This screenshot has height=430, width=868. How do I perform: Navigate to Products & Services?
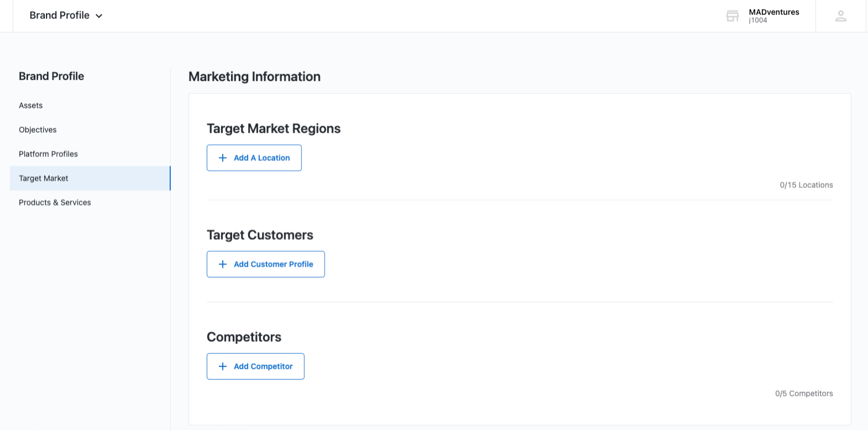[55, 203]
